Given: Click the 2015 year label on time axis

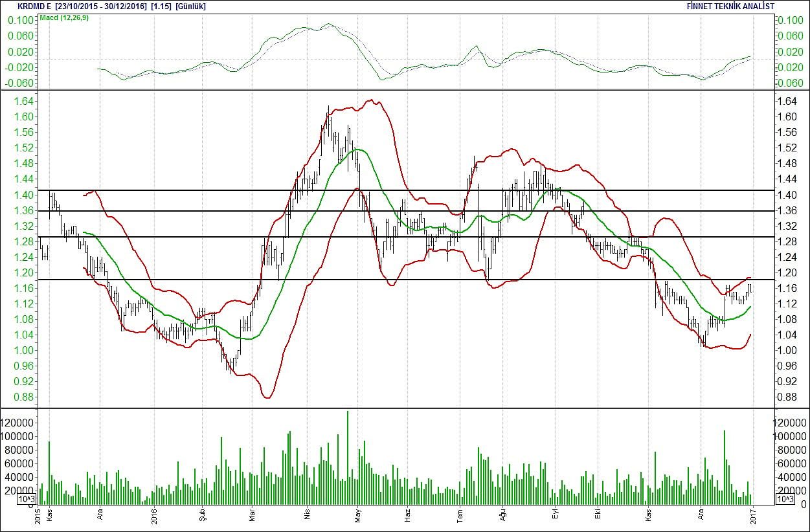Looking at the screenshot, I should click(38, 518).
